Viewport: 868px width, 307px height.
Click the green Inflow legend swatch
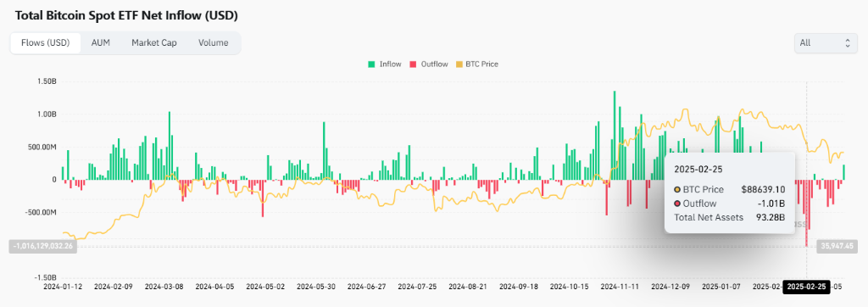click(x=371, y=64)
